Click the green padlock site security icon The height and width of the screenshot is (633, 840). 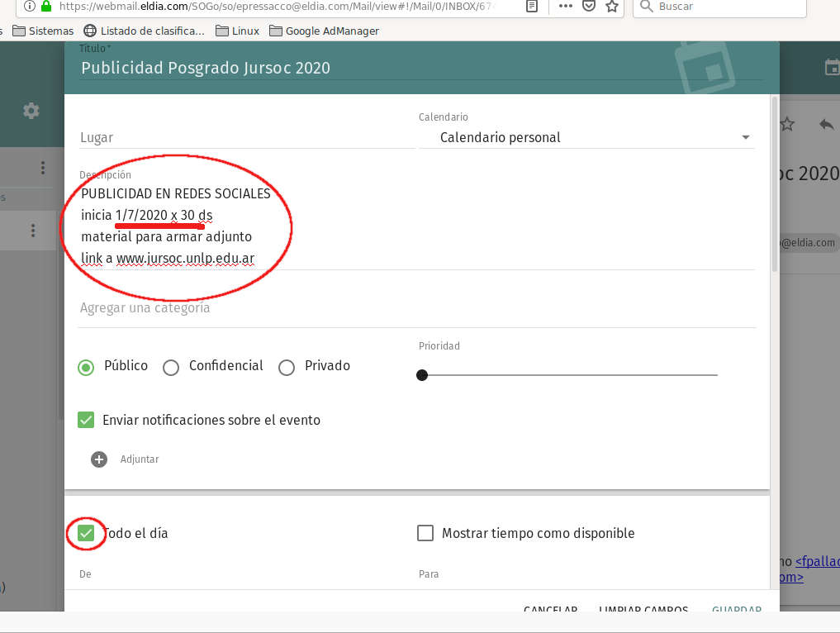coord(46,7)
